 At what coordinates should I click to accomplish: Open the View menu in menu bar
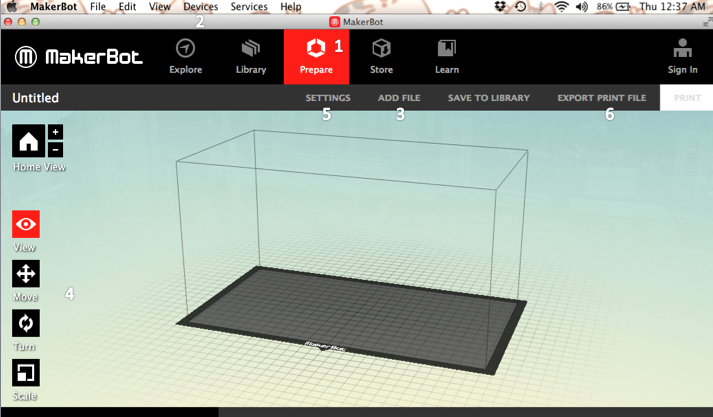[x=160, y=7]
